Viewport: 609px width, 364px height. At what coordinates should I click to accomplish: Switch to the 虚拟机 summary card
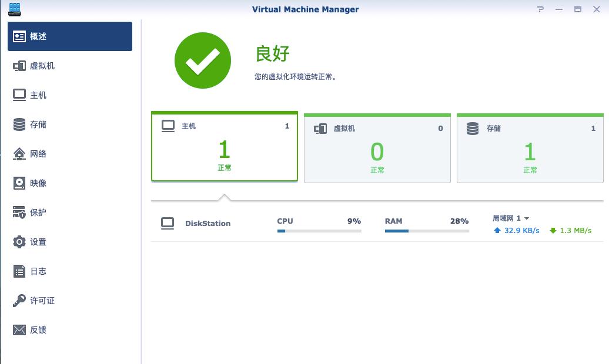(377, 147)
